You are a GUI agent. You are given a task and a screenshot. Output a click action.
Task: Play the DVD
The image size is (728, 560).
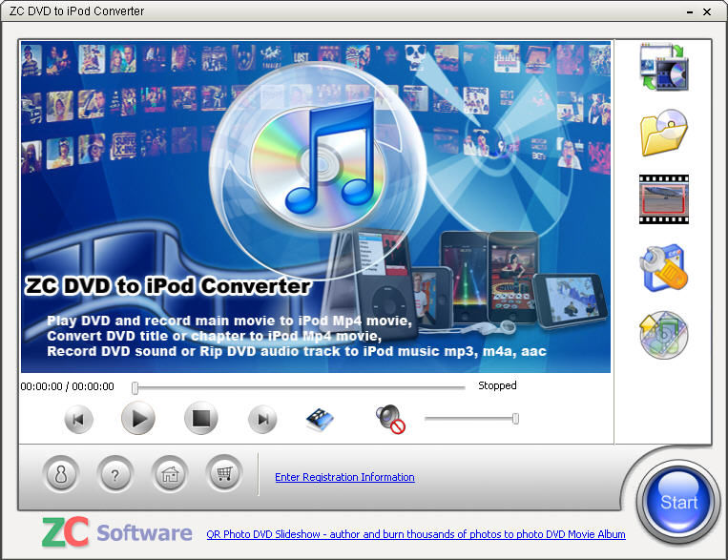[138, 419]
